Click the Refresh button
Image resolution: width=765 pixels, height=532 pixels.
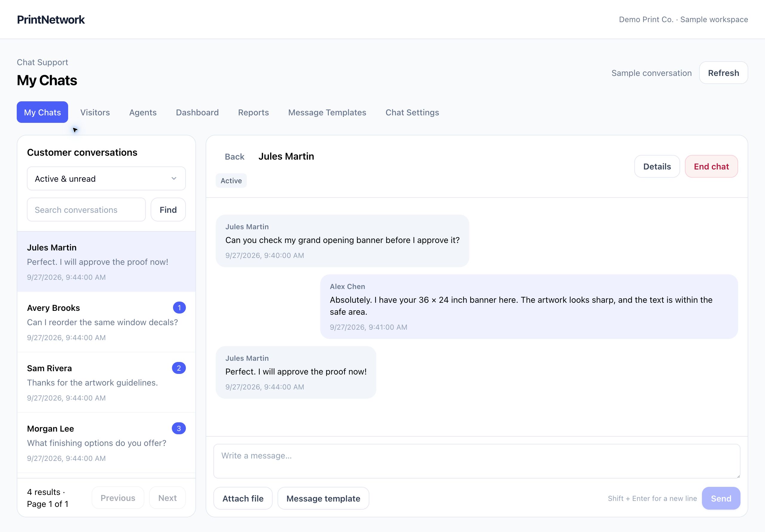click(x=723, y=73)
